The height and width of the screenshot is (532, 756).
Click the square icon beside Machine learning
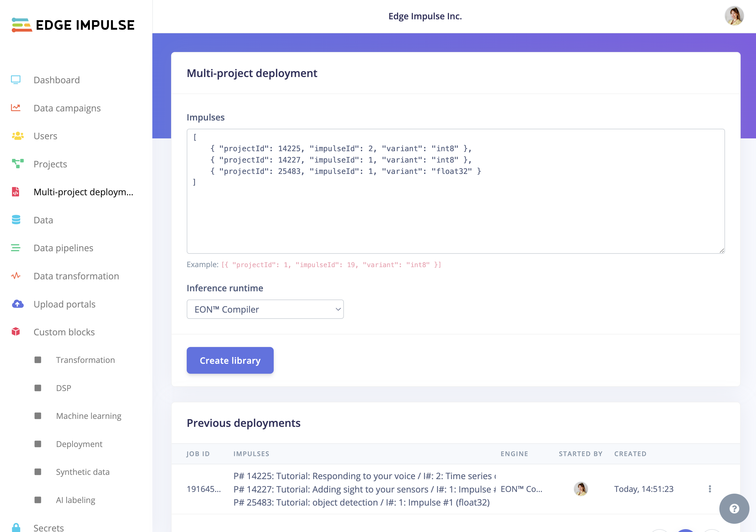tap(38, 416)
